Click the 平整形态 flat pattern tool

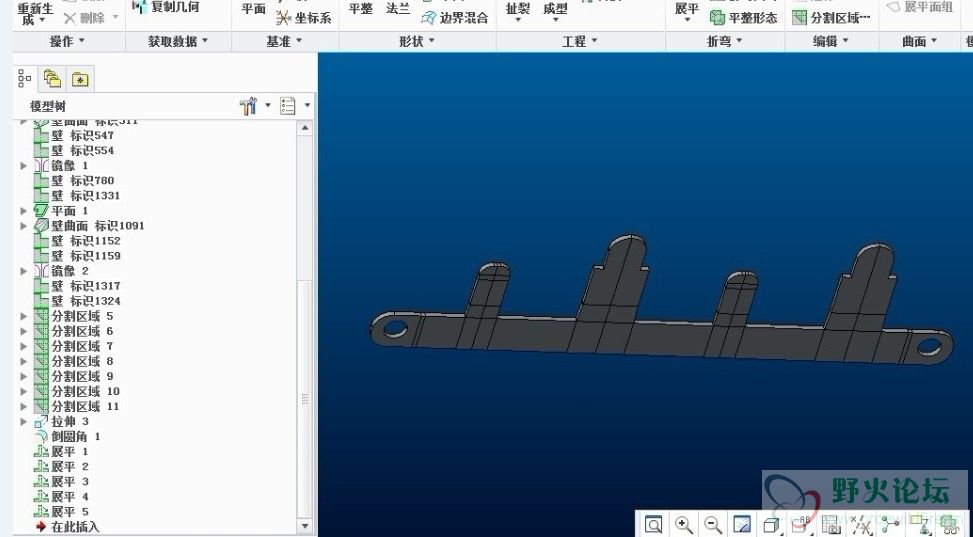(x=743, y=18)
